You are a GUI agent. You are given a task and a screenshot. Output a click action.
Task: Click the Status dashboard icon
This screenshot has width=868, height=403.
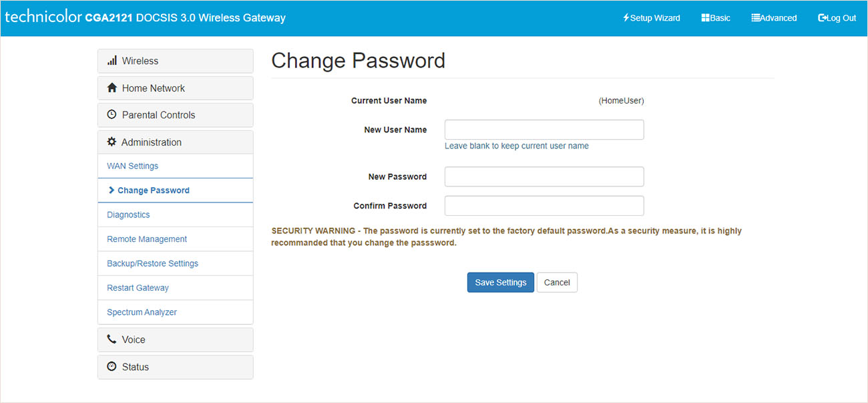coord(112,367)
